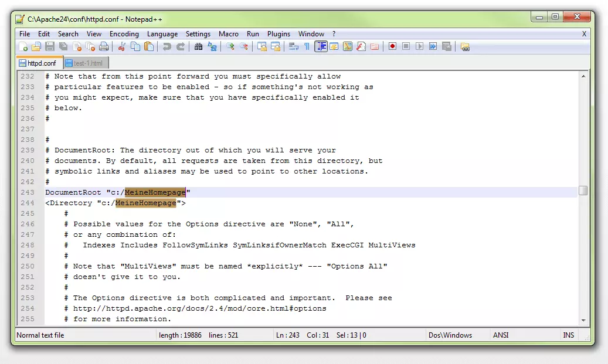Zoom out with the magnifier minus icon

tap(244, 46)
